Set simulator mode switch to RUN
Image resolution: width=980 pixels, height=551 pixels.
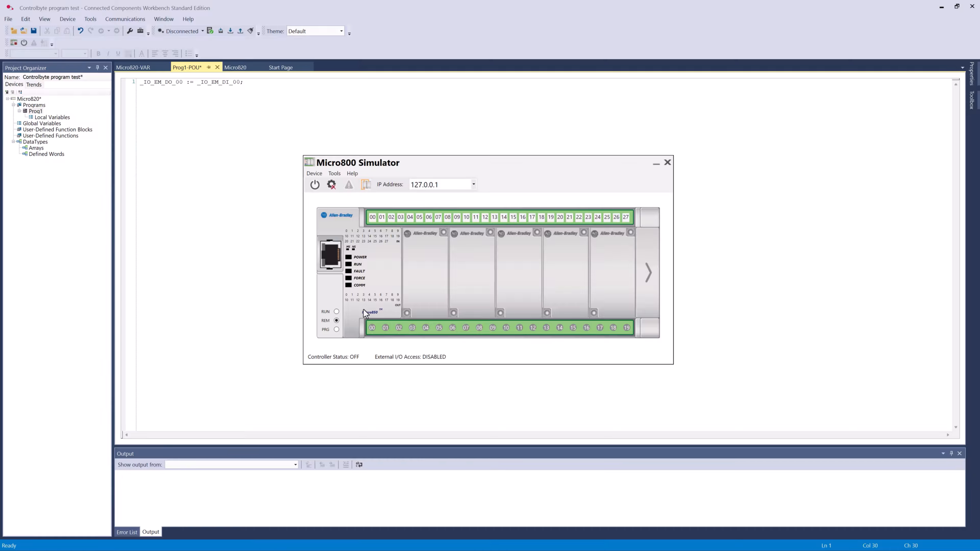tap(336, 311)
